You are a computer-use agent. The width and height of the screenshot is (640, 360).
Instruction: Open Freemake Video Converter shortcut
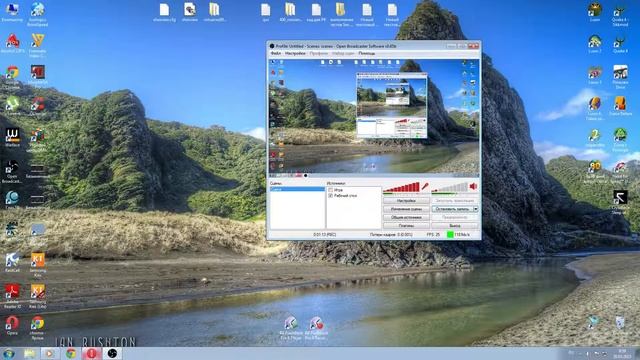click(x=38, y=45)
